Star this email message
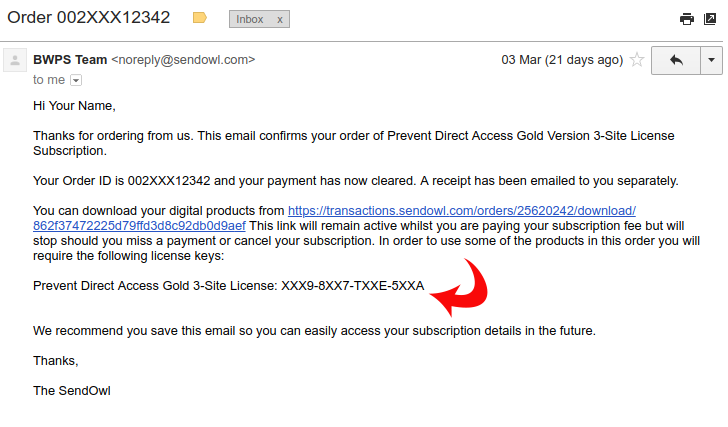Viewport: 728px width, 427px height. tap(637, 60)
